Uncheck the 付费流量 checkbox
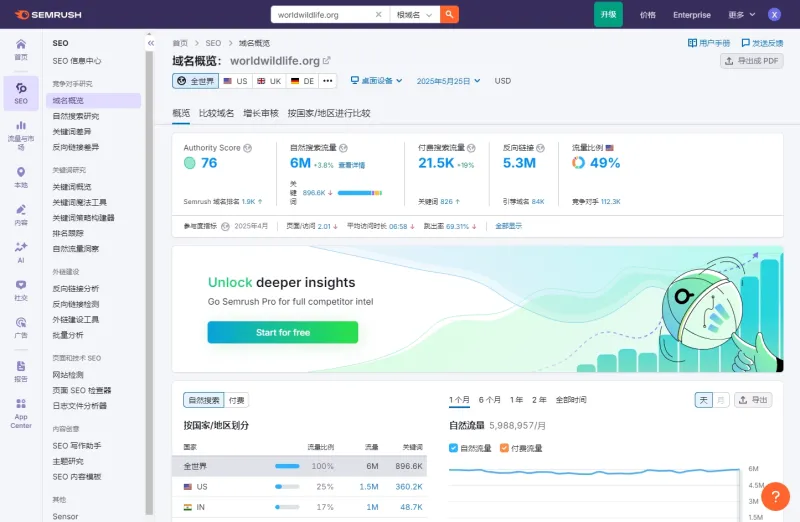 point(504,448)
